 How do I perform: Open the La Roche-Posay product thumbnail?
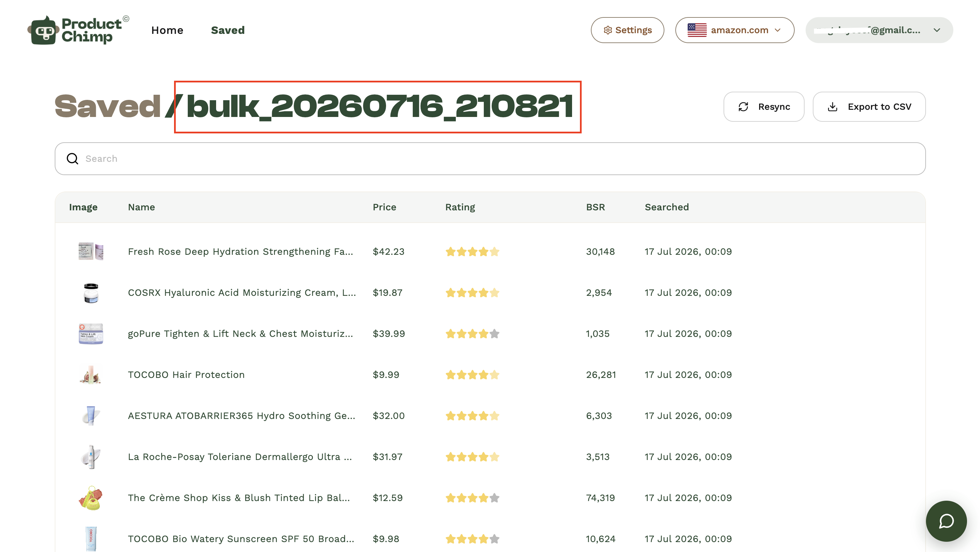(91, 457)
